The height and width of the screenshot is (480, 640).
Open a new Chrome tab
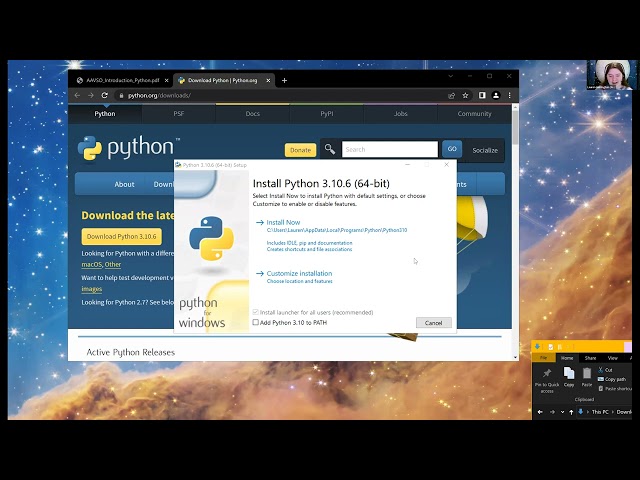click(284, 80)
